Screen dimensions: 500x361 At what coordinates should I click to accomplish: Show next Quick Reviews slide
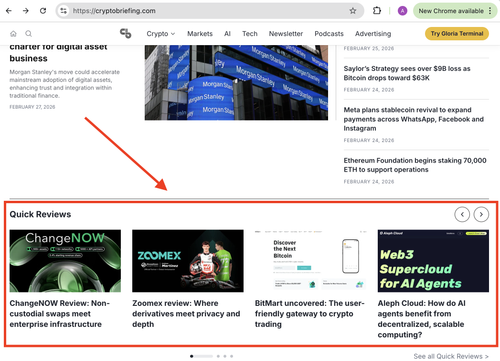coord(481,214)
